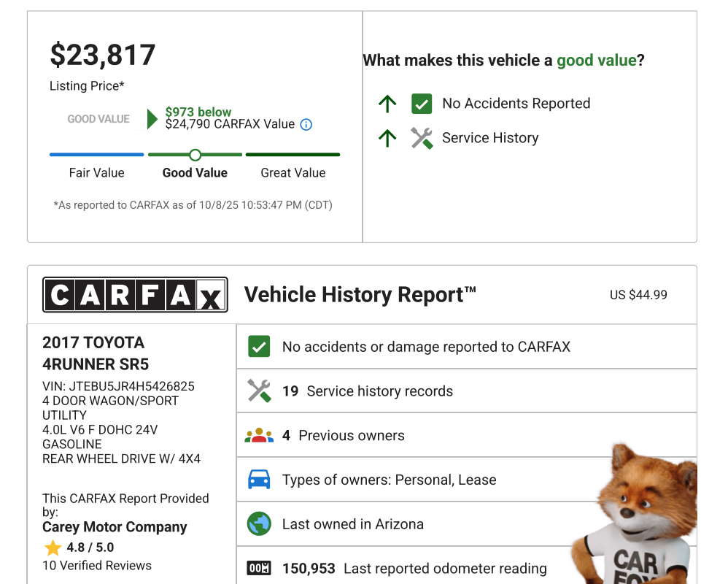Click the service records wrench icon
728x584 pixels.
(259, 391)
